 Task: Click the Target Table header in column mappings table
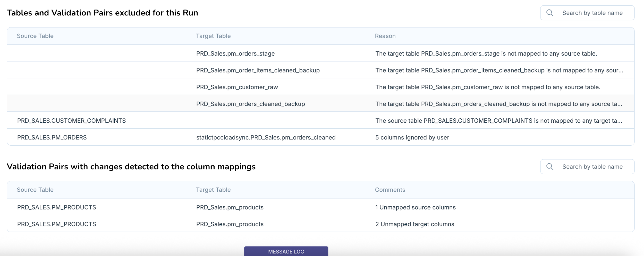213,190
